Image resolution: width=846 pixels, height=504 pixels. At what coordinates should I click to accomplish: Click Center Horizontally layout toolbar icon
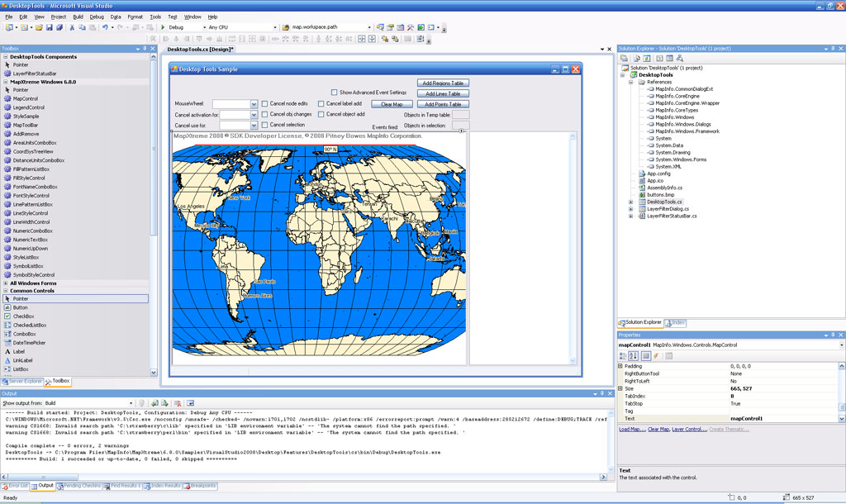point(362,39)
